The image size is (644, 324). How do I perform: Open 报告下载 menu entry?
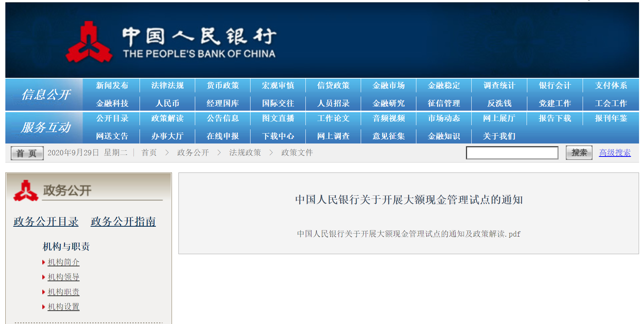pos(555,118)
